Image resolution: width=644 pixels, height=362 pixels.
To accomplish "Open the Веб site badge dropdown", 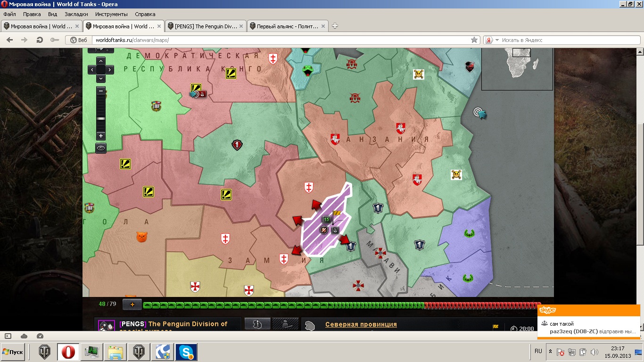I will (x=78, y=40).
